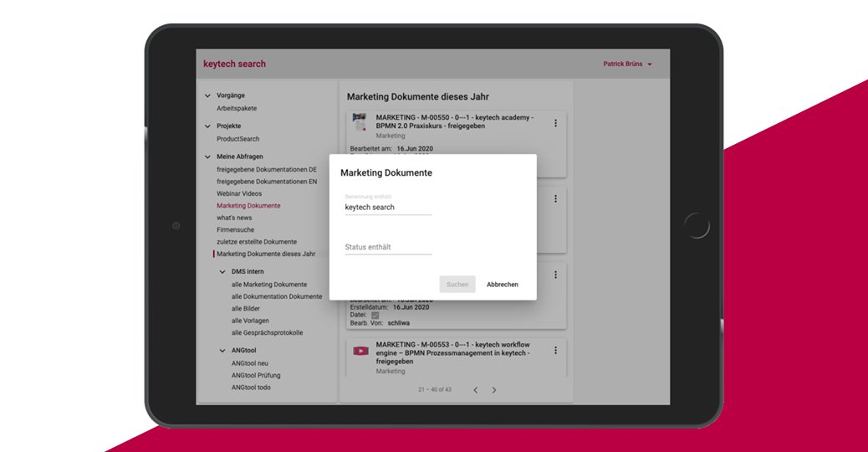The image size is (868, 452).
Task: Open alle Gesprächsprotokolle query
Action: pyautogui.click(x=267, y=333)
